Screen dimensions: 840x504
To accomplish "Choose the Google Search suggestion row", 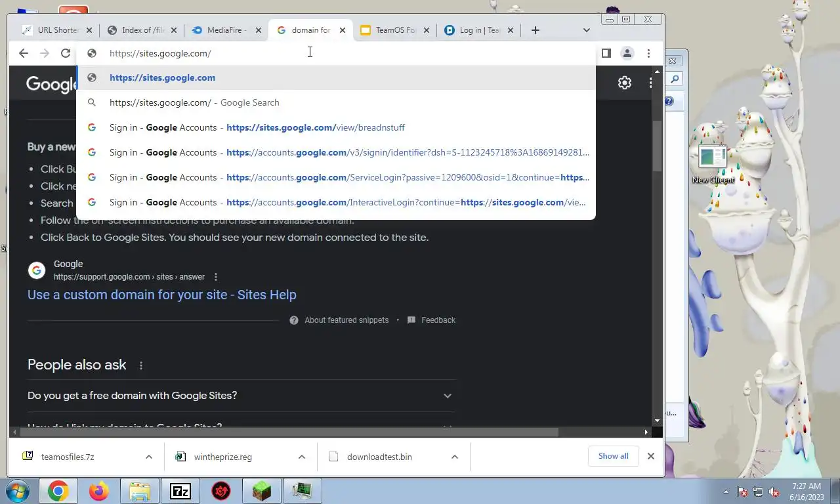I will tap(336, 102).
